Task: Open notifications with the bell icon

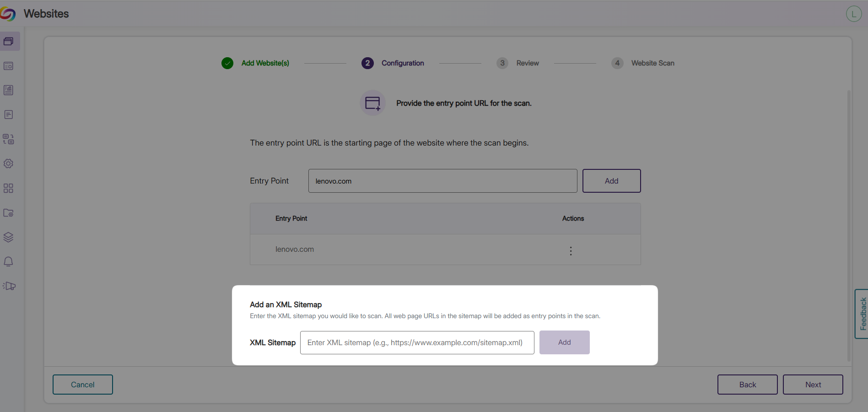Action: tap(8, 261)
